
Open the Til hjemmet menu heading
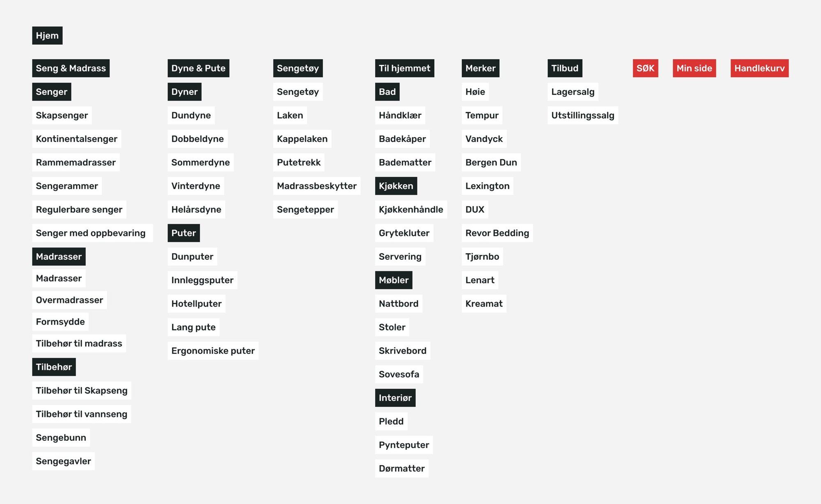coord(404,68)
